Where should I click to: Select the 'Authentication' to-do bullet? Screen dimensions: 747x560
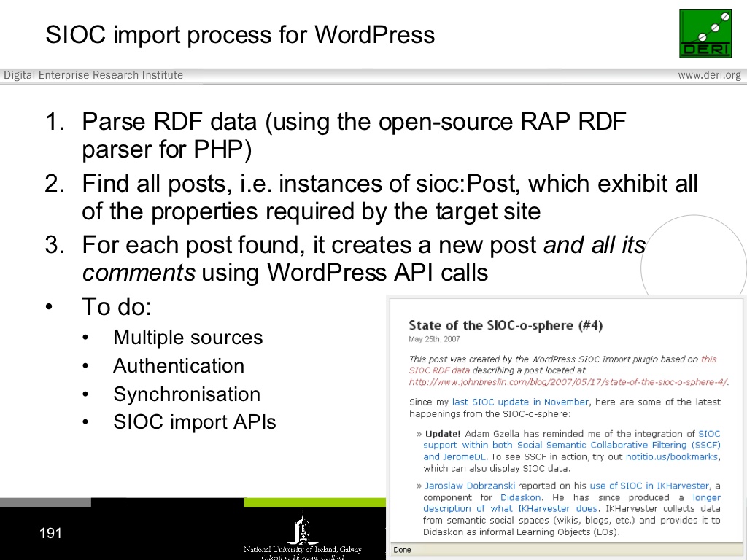coord(179,366)
